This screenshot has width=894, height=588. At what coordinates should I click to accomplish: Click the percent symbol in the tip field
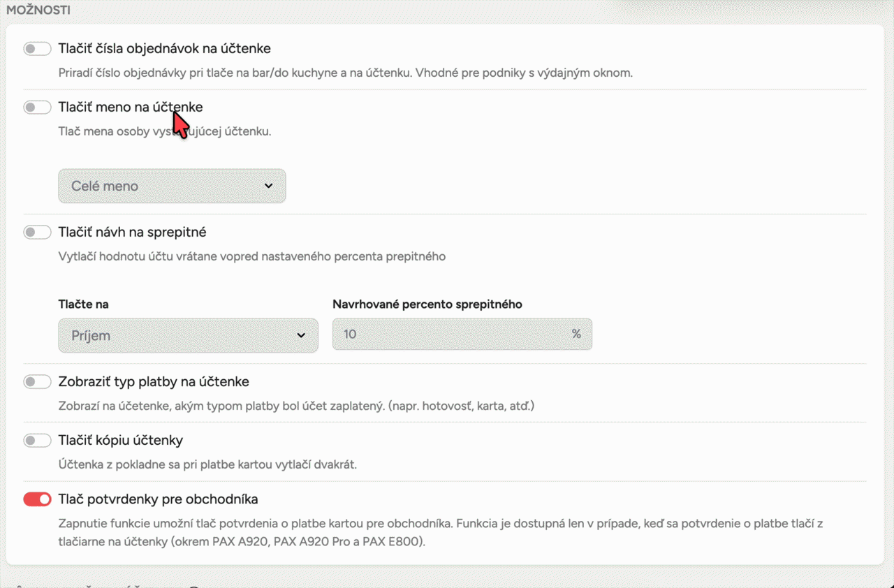coord(576,335)
